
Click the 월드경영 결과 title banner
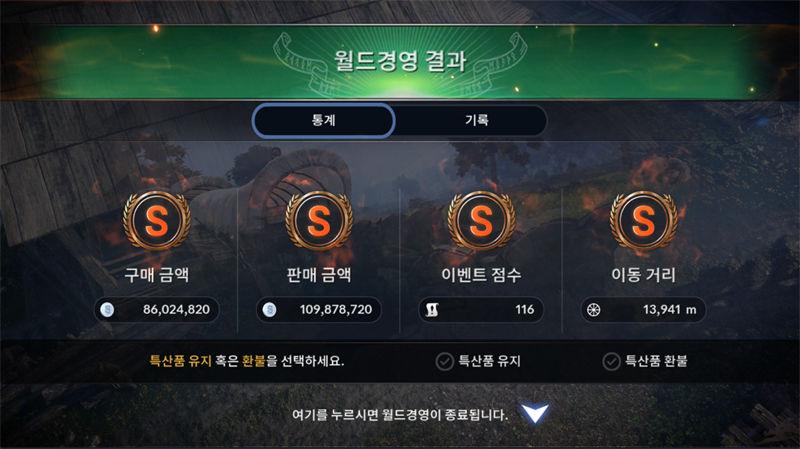tap(400, 61)
